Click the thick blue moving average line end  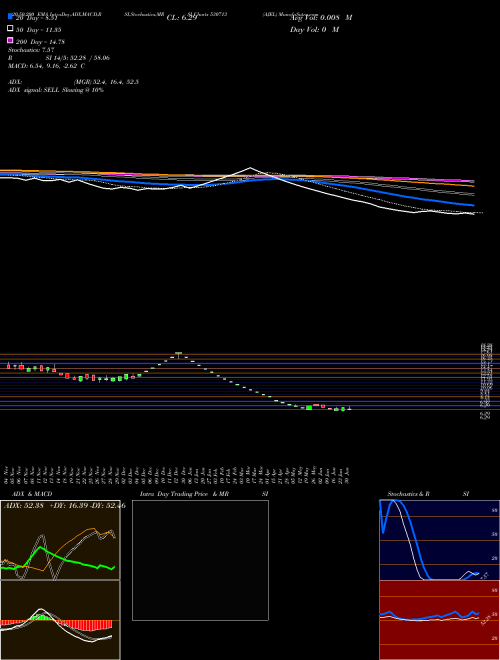click(472, 205)
